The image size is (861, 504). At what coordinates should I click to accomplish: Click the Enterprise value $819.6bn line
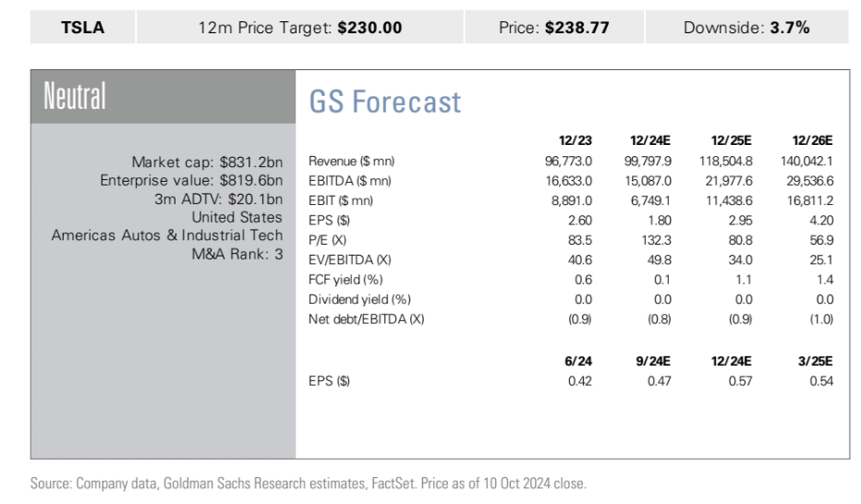coord(191,181)
